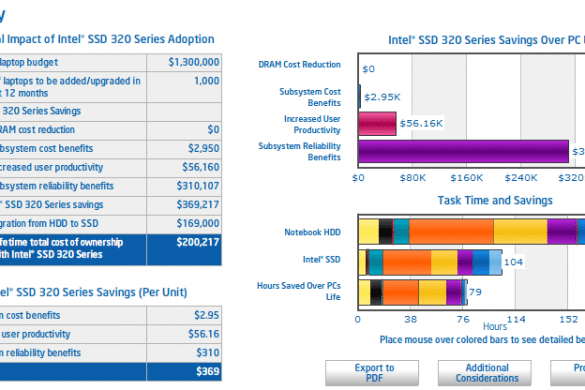This screenshot has height=390, width=585.
Task: Select the light blue segment of Intel SSD bar
Action: [495, 262]
